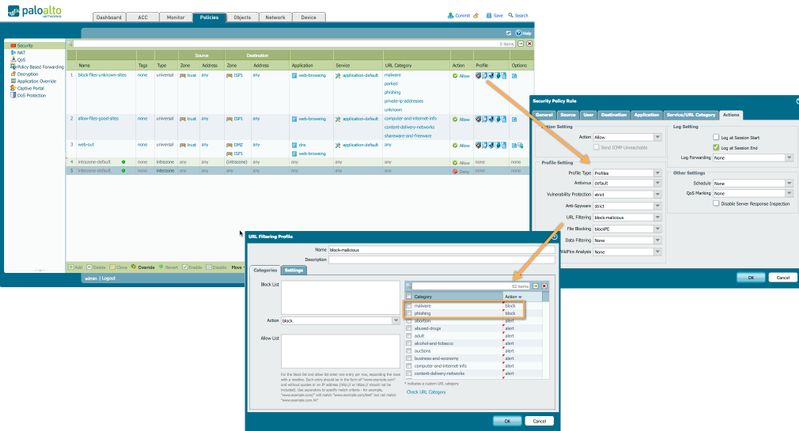Open the Decryption sidebar icon
The height and width of the screenshot is (431, 799).
pyautogui.click(x=13, y=74)
